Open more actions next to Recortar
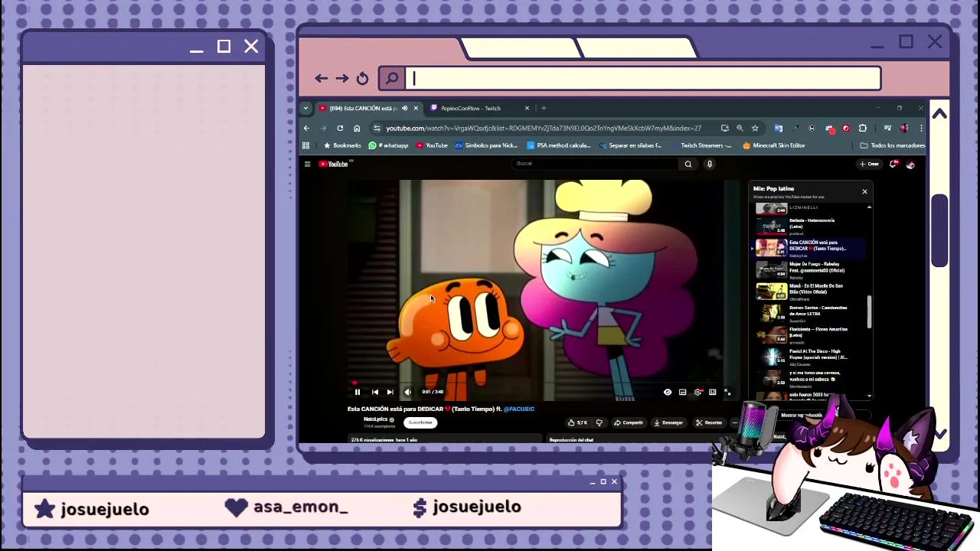This screenshot has width=980, height=551. [734, 422]
